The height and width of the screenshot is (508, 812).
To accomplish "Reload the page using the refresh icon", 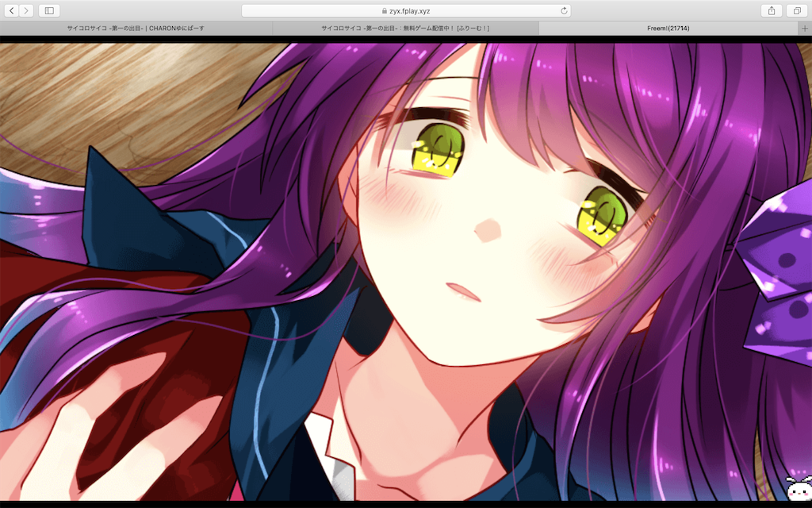I will coord(564,10).
